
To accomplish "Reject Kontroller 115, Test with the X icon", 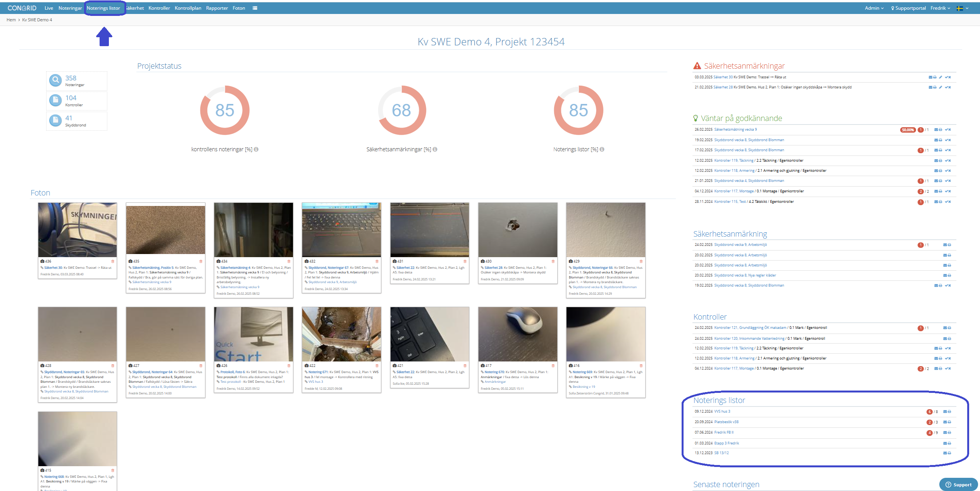I will 950,202.
